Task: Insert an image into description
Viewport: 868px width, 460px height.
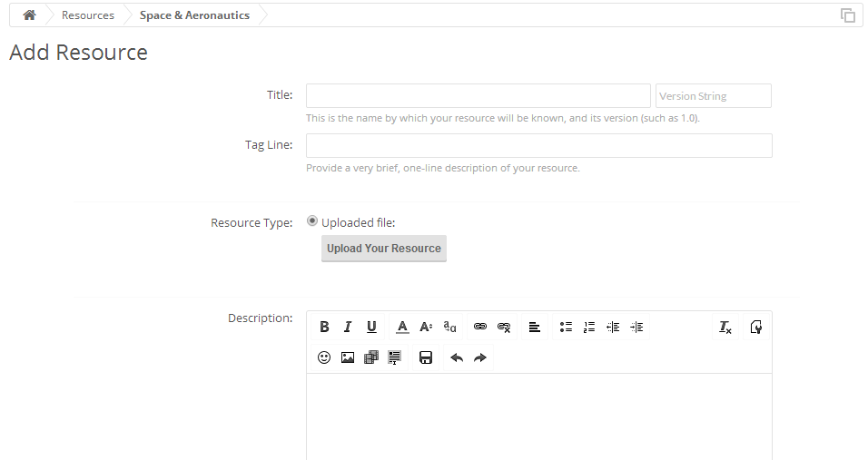Action: coord(348,357)
